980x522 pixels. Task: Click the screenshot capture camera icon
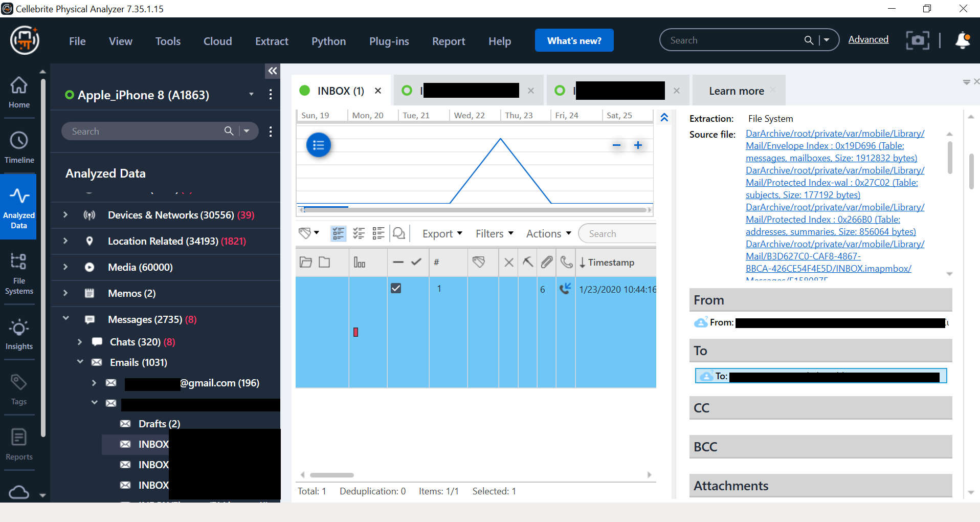pyautogui.click(x=918, y=40)
